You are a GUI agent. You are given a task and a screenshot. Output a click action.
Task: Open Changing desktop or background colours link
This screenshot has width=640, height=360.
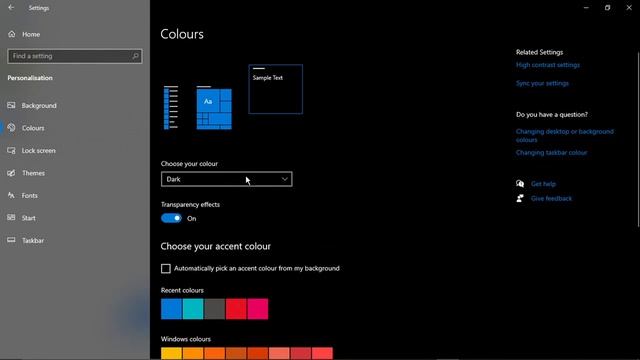tap(564, 136)
